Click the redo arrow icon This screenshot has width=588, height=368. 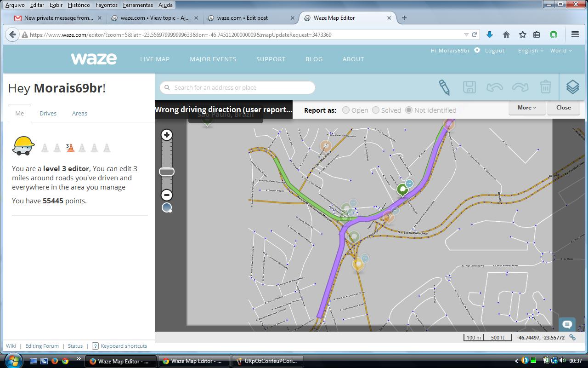pyautogui.click(x=520, y=87)
